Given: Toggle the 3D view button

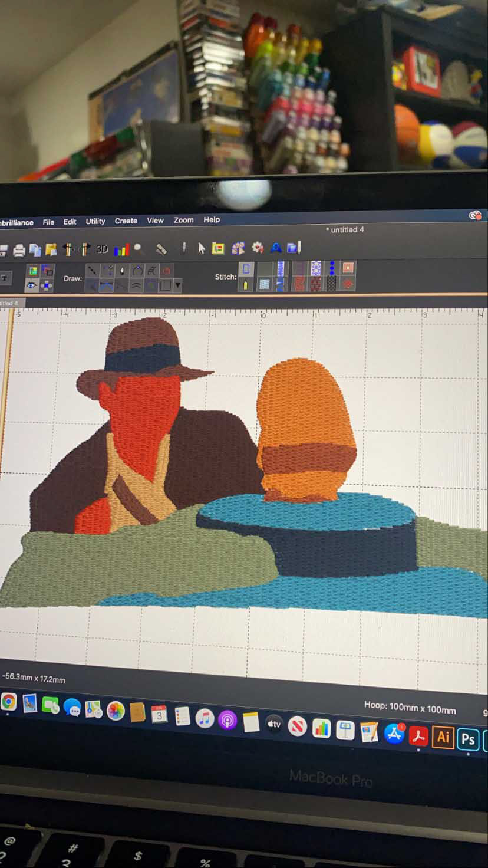Looking at the screenshot, I should [103, 249].
